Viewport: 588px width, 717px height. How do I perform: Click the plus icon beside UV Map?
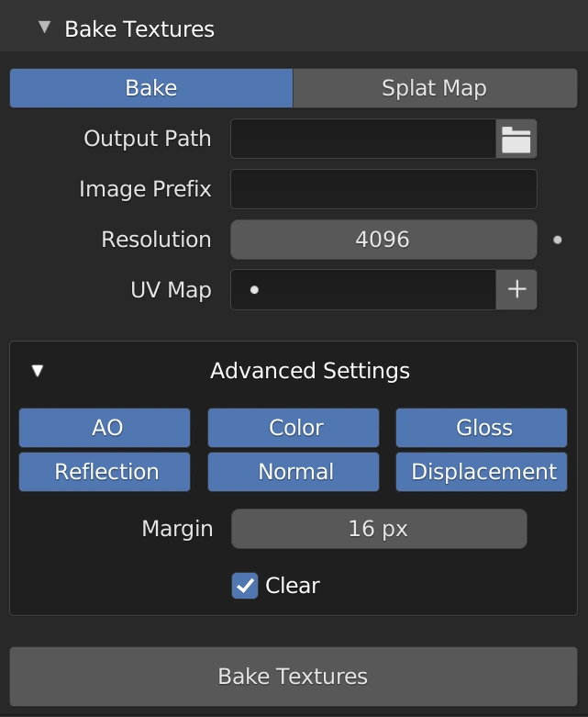[516, 290]
